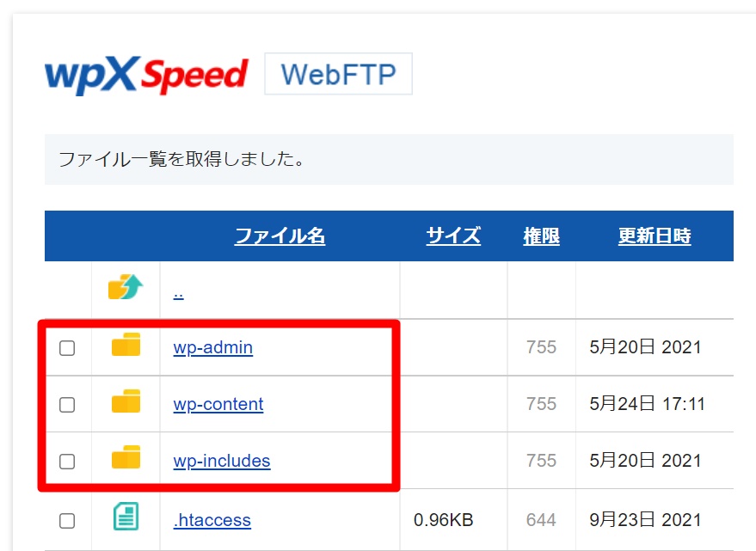Viewport: 756px width, 551px height.
Task: Click the .htaccess file icon
Action: point(126,517)
